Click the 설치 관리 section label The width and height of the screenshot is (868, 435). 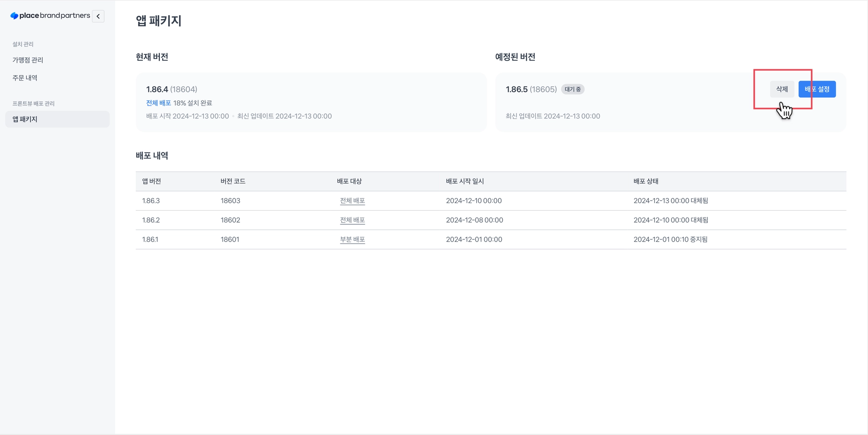click(x=23, y=44)
